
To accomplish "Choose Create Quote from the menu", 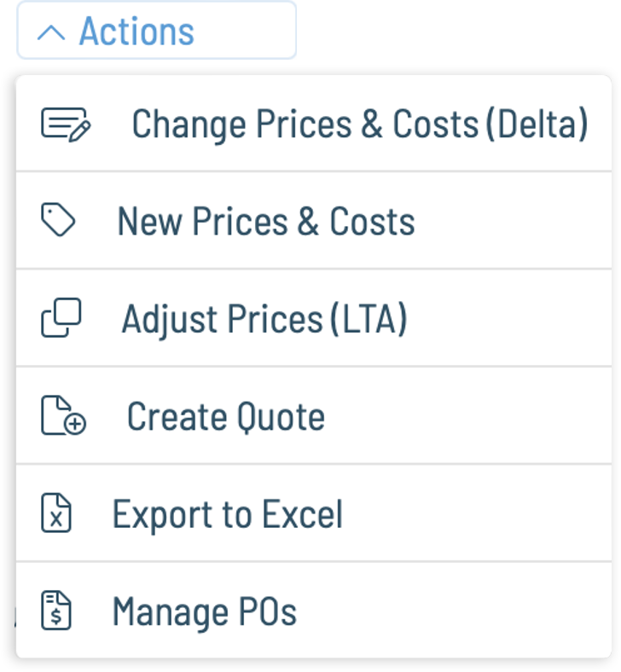I will (314, 415).
